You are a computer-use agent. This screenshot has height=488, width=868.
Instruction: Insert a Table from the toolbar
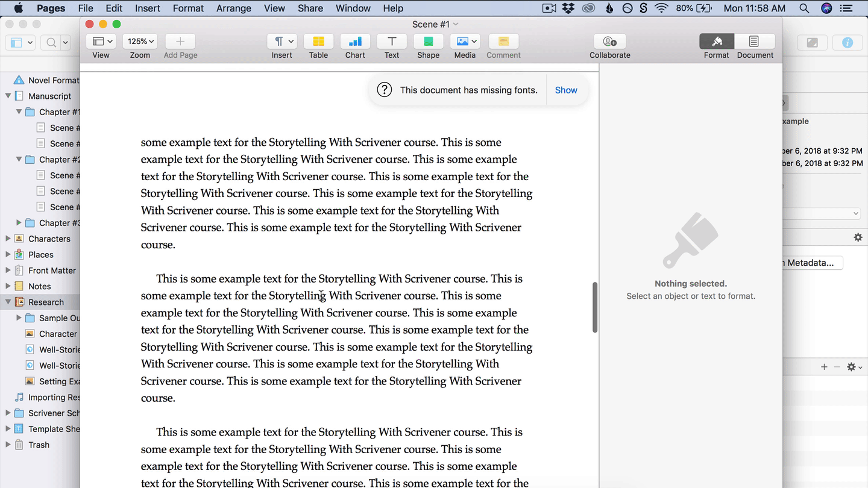click(318, 42)
